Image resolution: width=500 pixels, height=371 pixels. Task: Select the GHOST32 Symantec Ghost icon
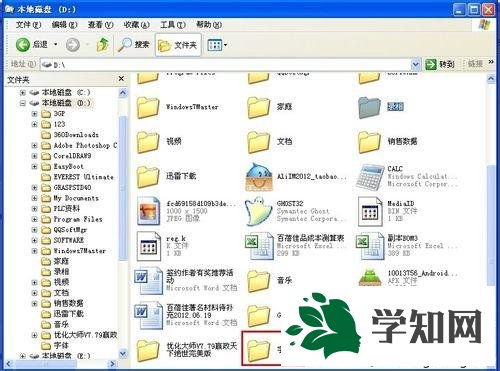click(258, 211)
